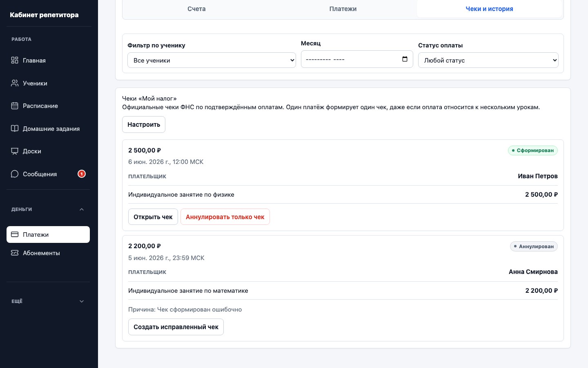The width and height of the screenshot is (588, 368).
Task: Collapse the ДЕНЬГИ sidebar section
Action: point(82,209)
